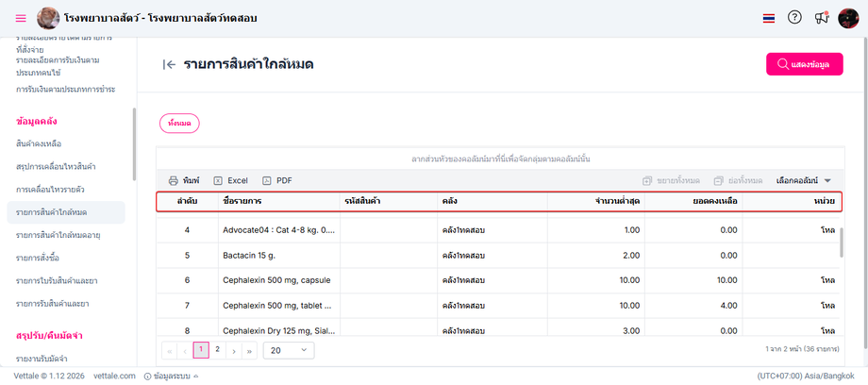Sort by คลัง column header
This screenshot has height=385, width=868.
pyautogui.click(x=492, y=201)
